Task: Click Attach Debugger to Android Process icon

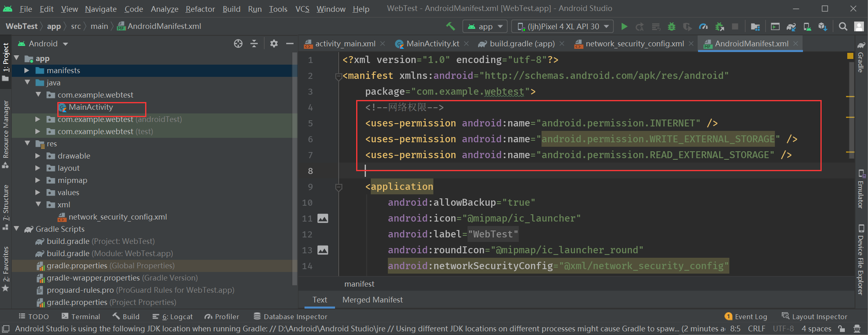Action: pyautogui.click(x=720, y=26)
